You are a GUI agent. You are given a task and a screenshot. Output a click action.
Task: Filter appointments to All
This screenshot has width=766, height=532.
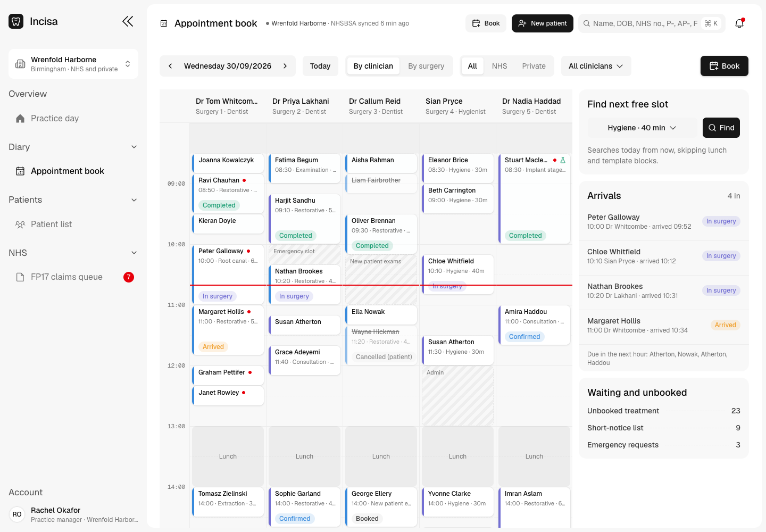point(472,66)
